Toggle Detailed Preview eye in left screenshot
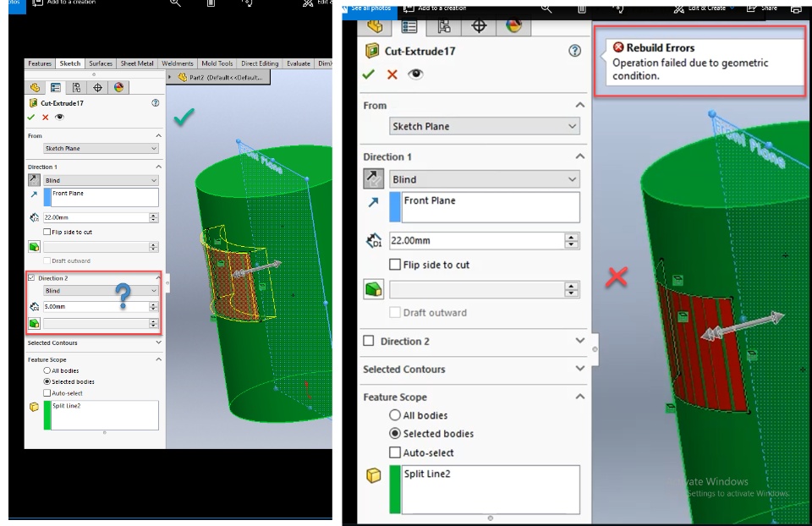The image size is (812, 526). tap(59, 118)
